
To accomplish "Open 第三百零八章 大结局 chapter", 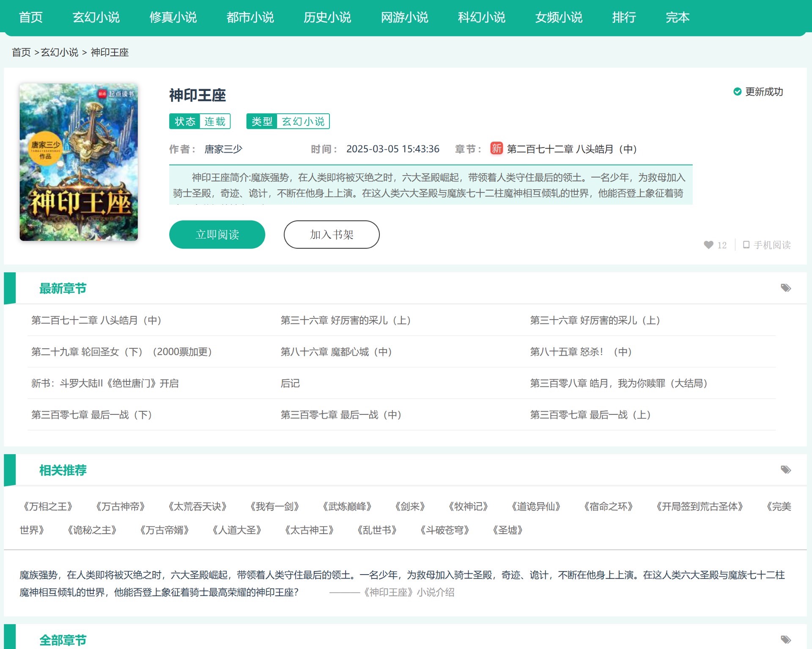I will 618,383.
